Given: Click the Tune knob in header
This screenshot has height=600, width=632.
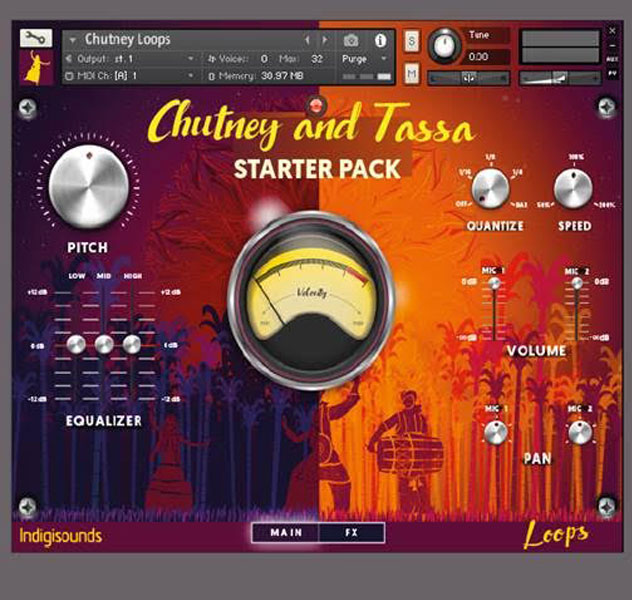Looking at the screenshot, I should coord(445,46).
